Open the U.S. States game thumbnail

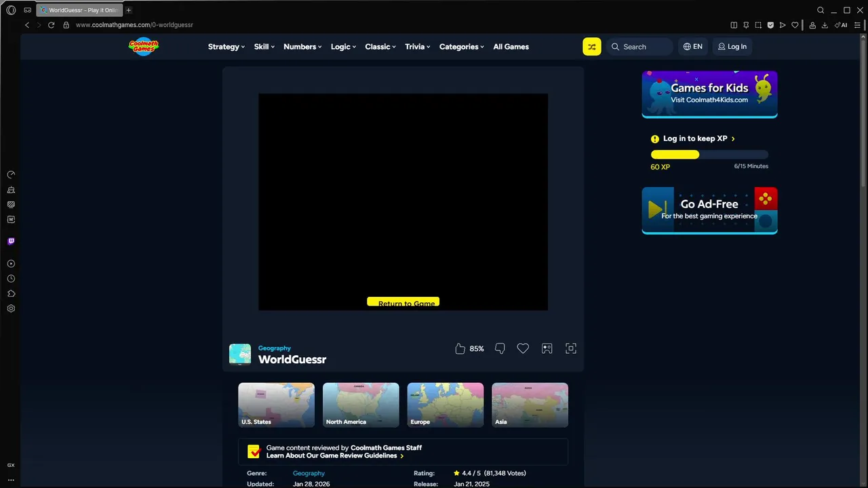click(276, 405)
